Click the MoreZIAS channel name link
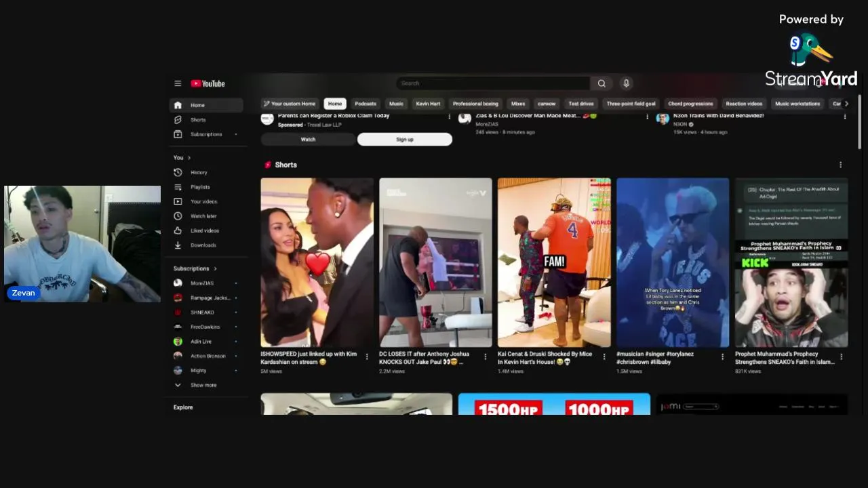868x488 pixels. [487, 125]
